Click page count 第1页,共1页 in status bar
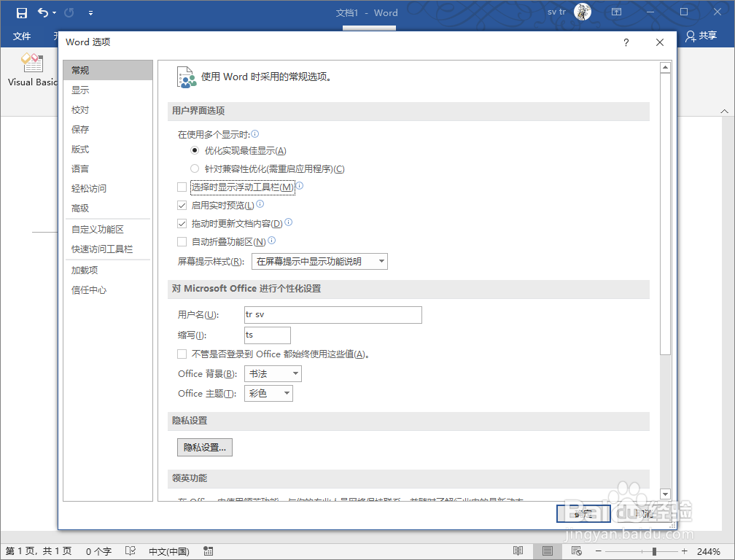The image size is (735, 560). (39, 551)
